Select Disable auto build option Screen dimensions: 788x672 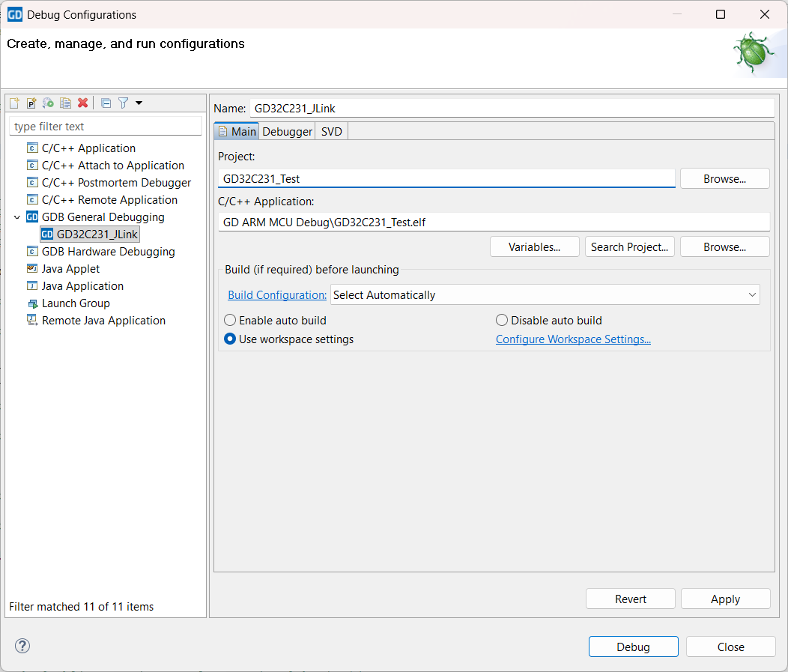coord(502,321)
